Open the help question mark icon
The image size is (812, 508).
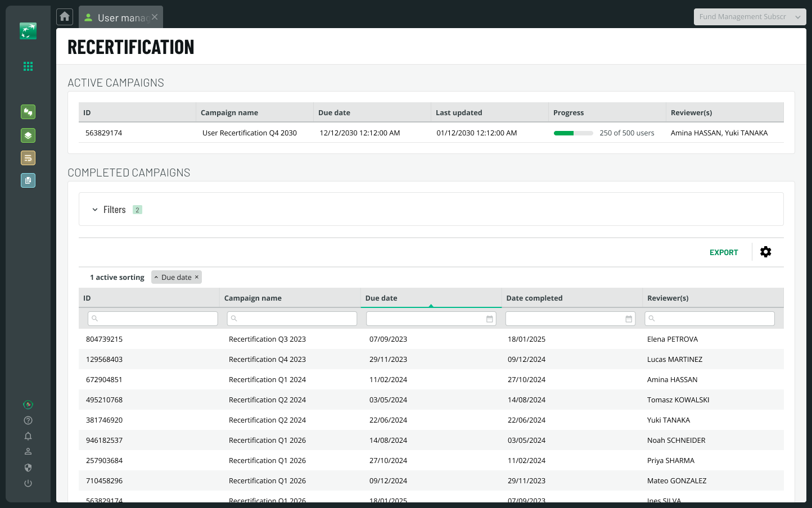pyautogui.click(x=28, y=420)
